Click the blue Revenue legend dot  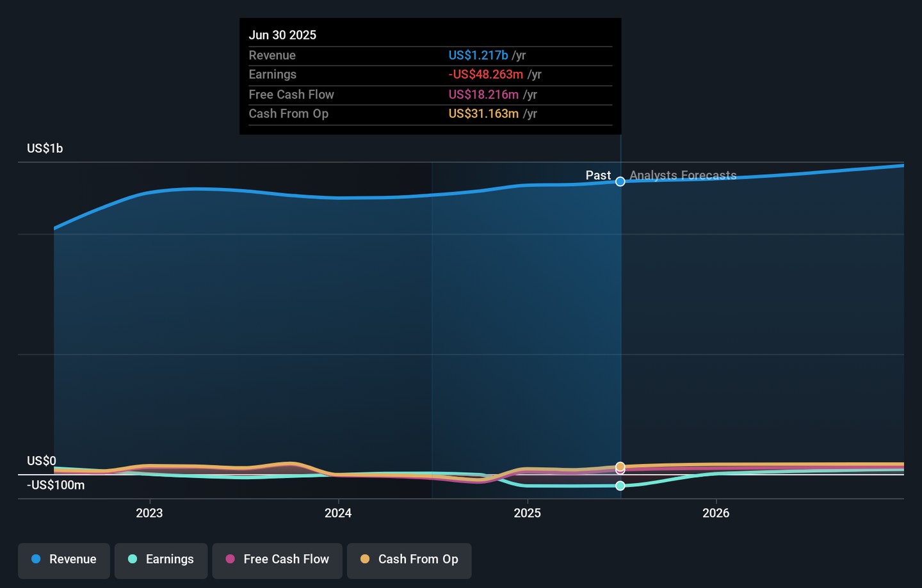36,559
